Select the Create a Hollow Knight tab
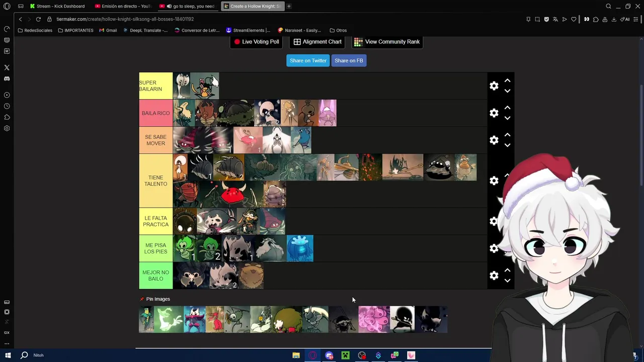This screenshot has height=362, width=644. point(253,6)
